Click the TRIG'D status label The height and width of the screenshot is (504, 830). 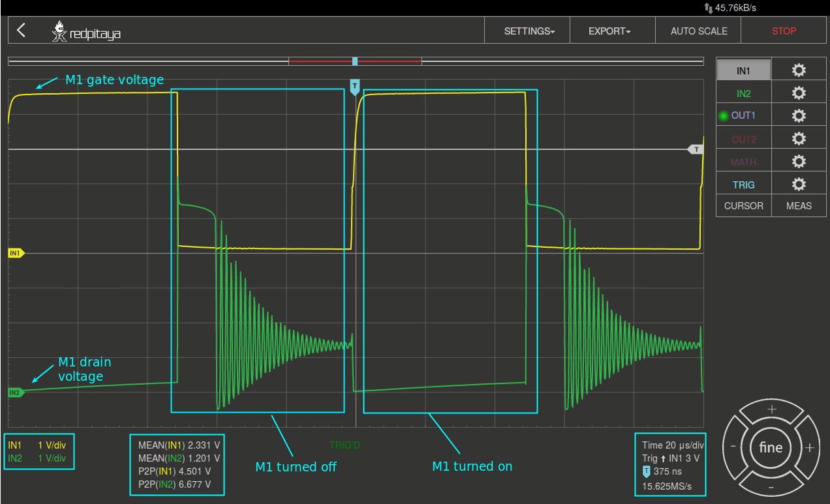tap(345, 445)
